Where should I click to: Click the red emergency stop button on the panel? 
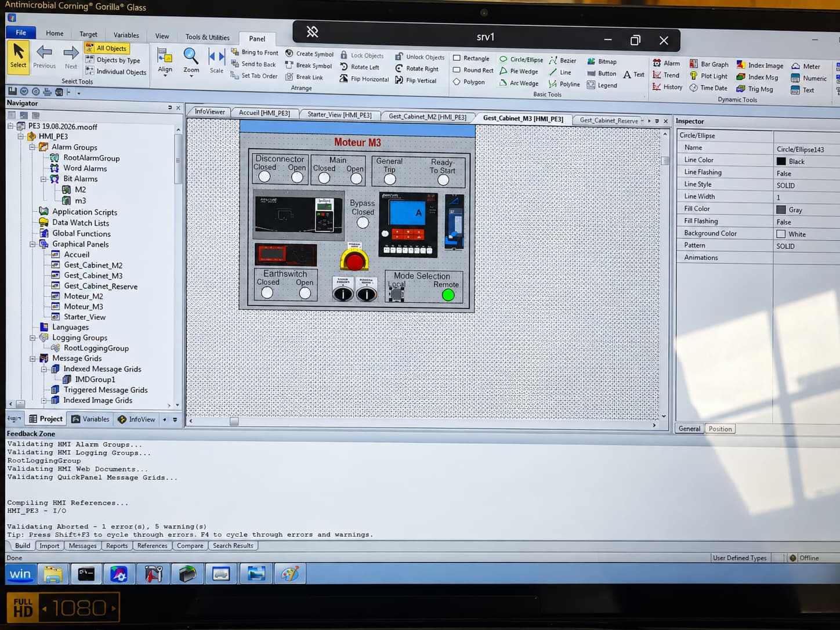[x=354, y=261]
